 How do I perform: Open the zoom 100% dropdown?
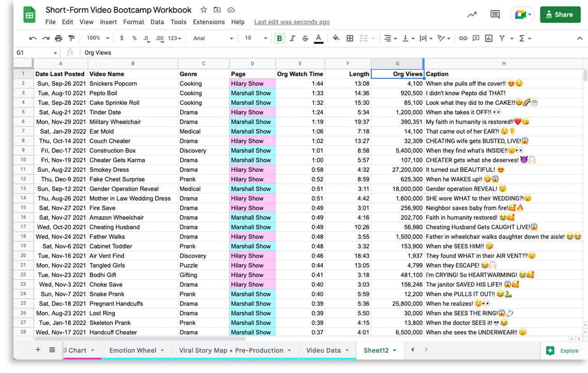tap(98, 39)
